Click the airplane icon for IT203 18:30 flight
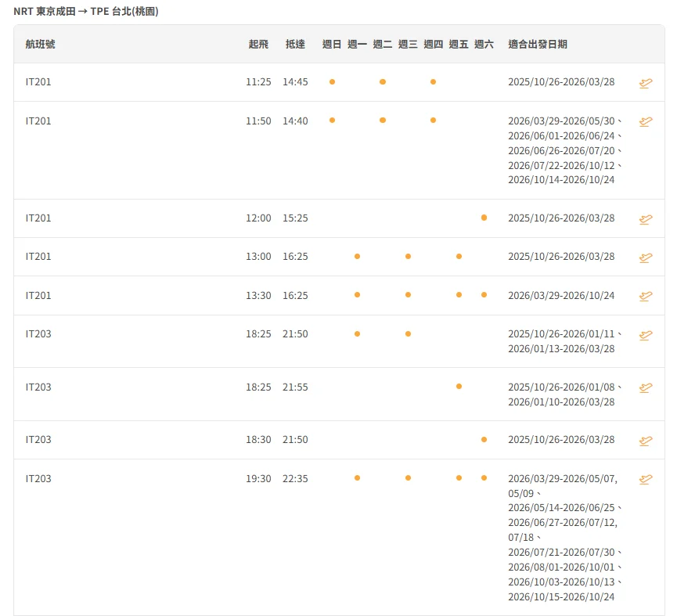 click(646, 441)
